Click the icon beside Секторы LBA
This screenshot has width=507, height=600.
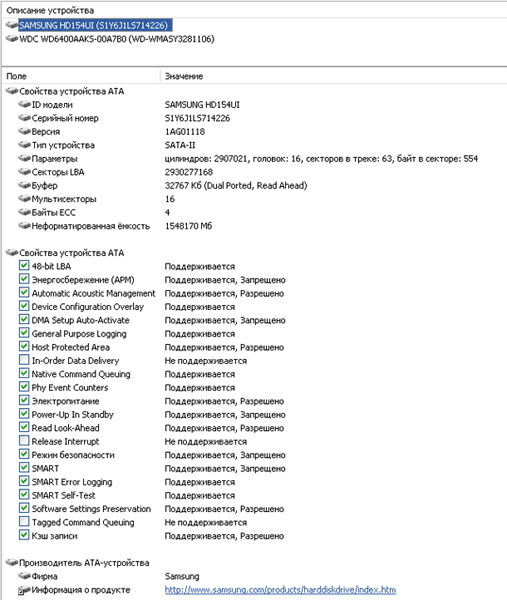(24, 172)
